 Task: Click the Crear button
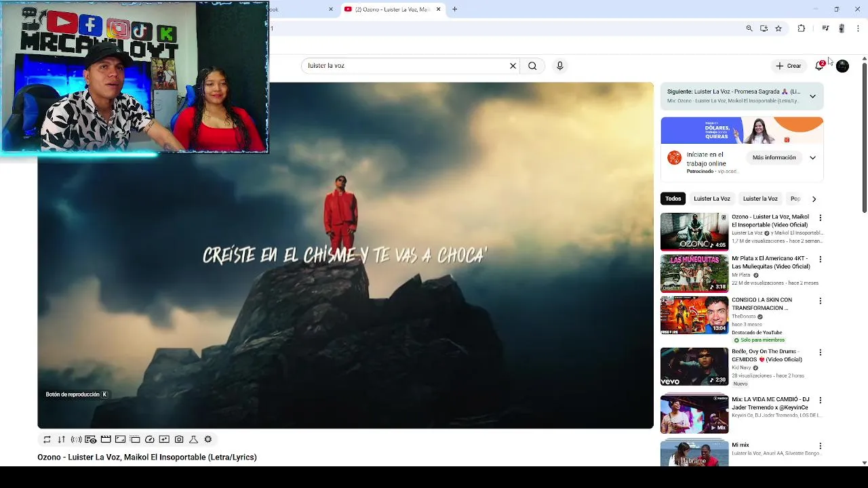(789, 66)
